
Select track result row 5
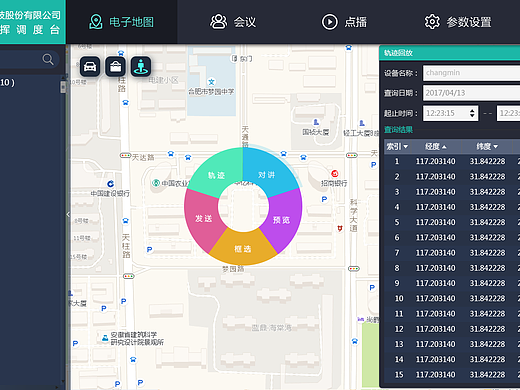point(452,222)
